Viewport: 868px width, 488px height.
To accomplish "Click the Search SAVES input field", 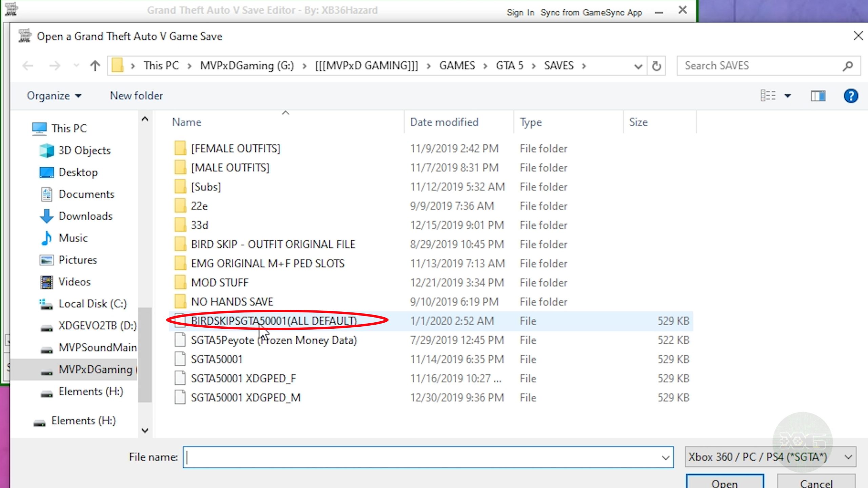I will (769, 65).
